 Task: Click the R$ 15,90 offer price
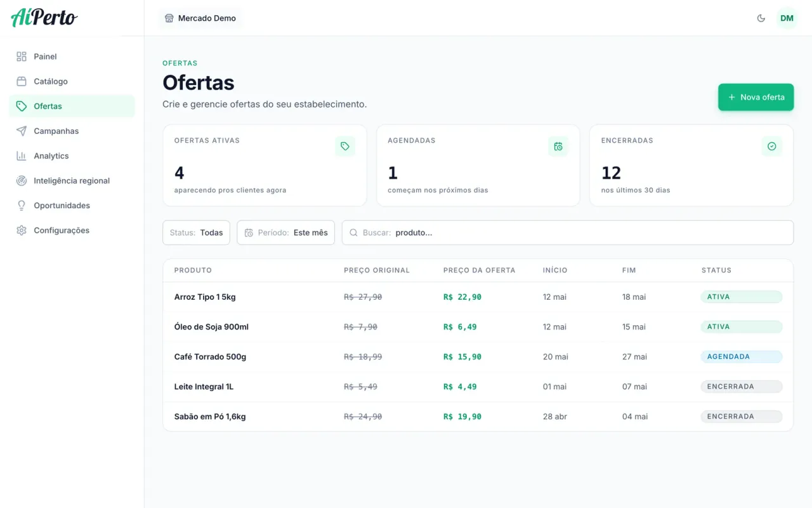(x=462, y=357)
